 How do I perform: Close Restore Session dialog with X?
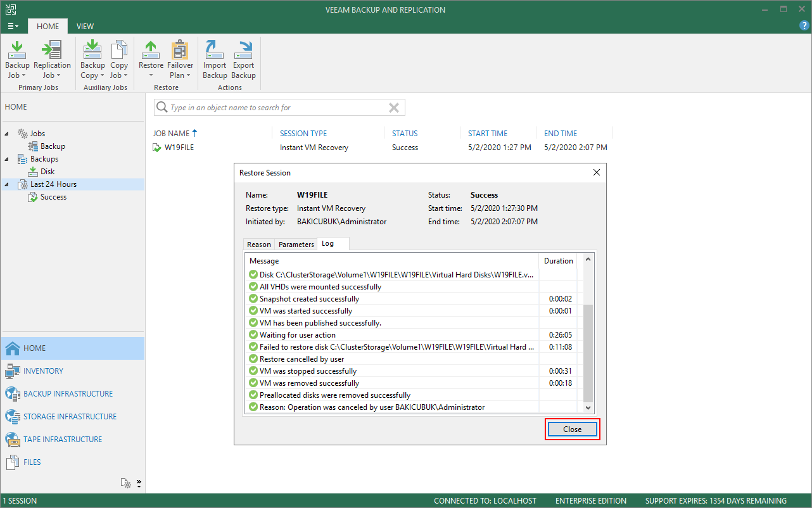tap(596, 172)
